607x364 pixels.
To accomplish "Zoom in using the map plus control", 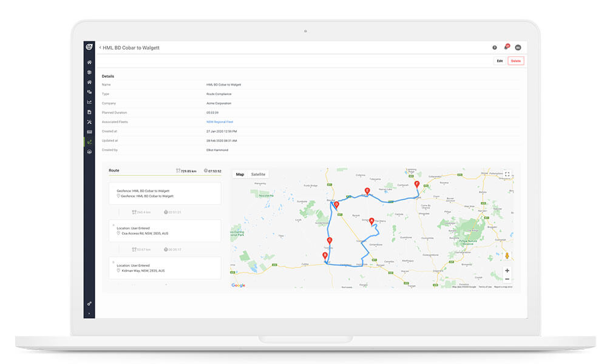I will 507,271.
